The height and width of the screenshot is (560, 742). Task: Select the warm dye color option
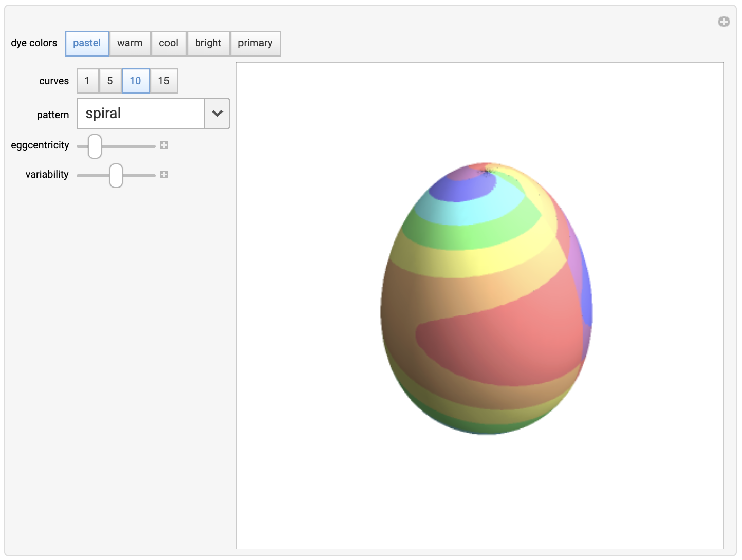(130, 43)
